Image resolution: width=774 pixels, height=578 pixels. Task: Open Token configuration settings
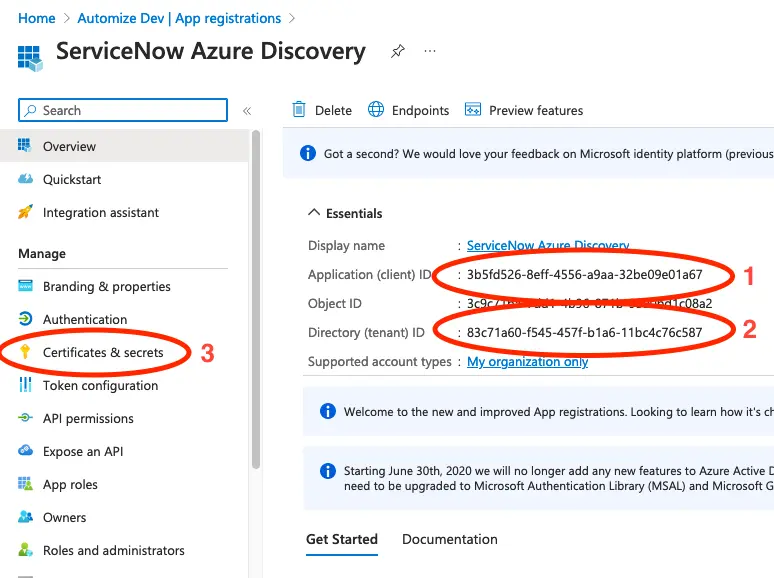[x=100, y=385]
